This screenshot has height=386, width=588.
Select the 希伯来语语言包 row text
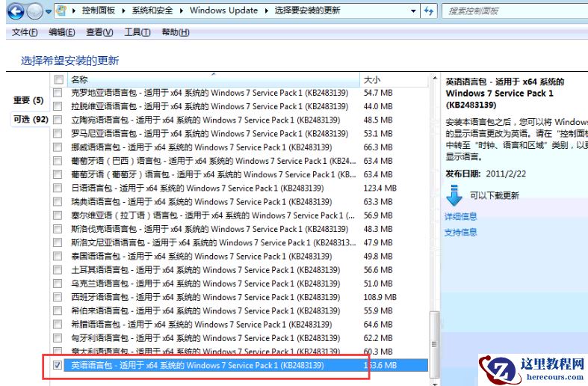(205, 310)
